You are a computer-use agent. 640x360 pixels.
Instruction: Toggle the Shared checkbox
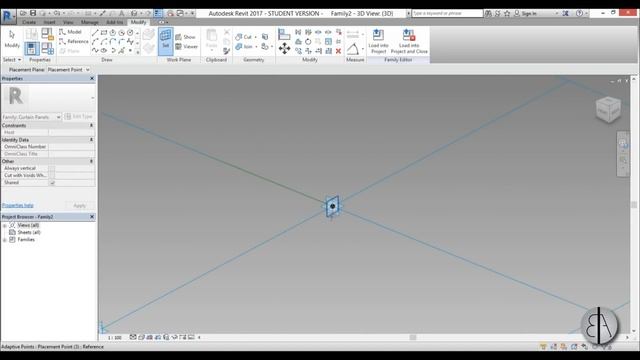(x=52, y=183)
